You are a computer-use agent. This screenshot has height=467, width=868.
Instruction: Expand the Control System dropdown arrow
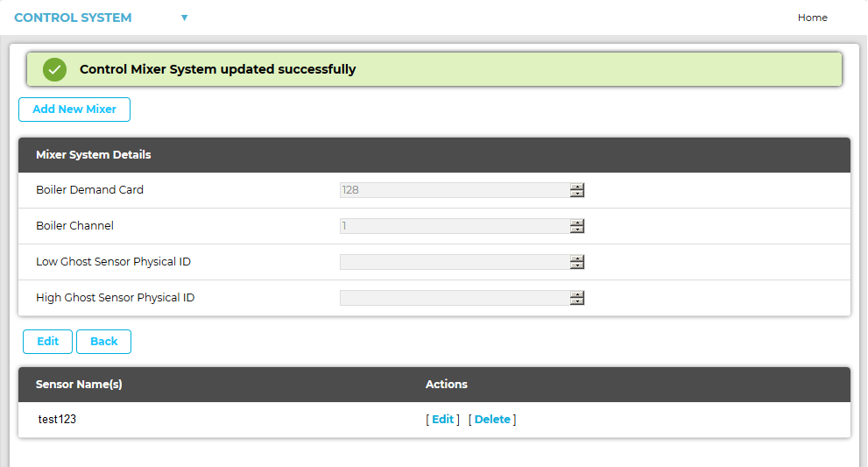click(184, 18)
